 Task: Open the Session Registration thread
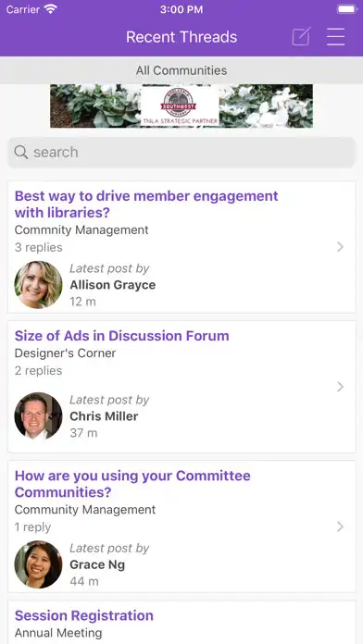pos(84,615)
